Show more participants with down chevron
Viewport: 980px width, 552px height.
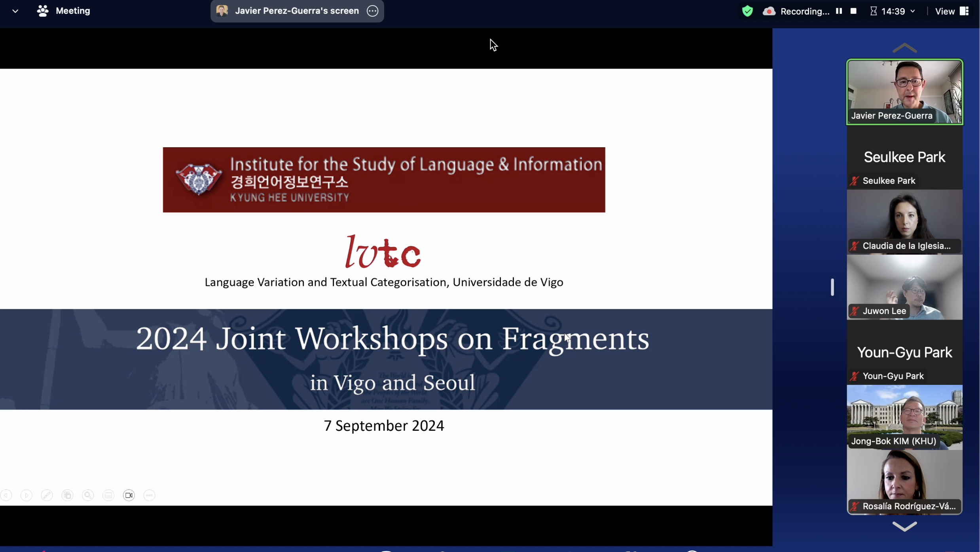tap(904, 526)
